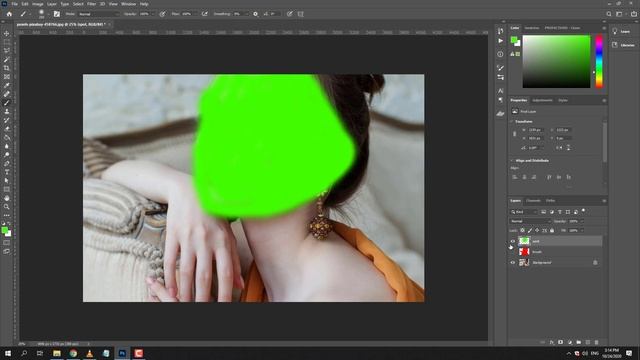Hide the Background layer eye

513,262
